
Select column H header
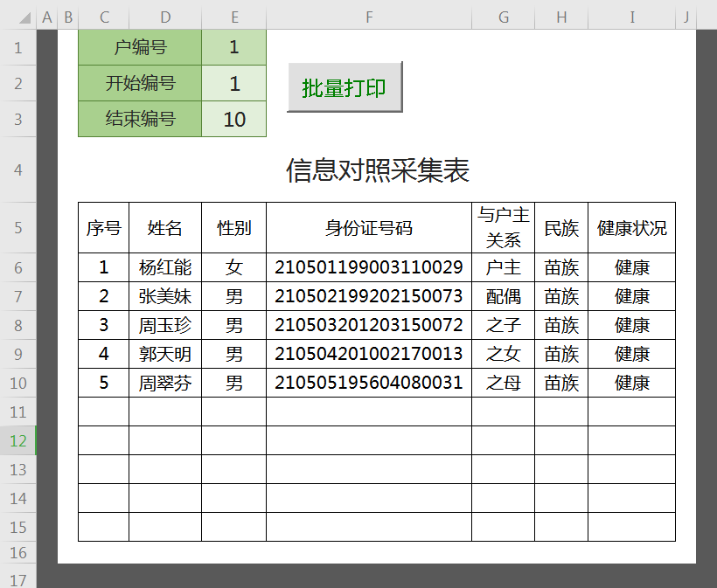(561, 17)
